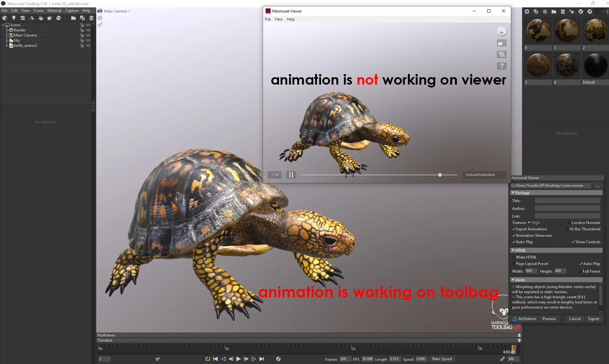
Task: Click the scissors icon on the timeline
Action: [x=157, y=359]
